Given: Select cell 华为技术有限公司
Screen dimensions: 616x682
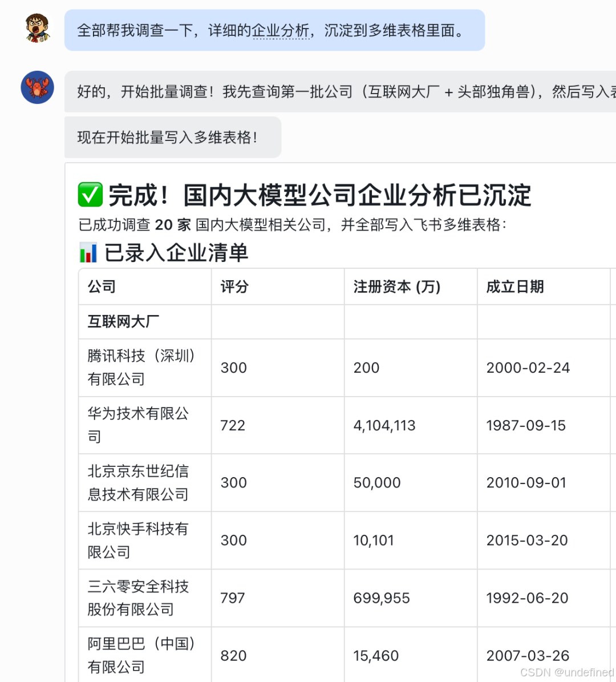Looking at the screenshot, I should click(145, 425).
